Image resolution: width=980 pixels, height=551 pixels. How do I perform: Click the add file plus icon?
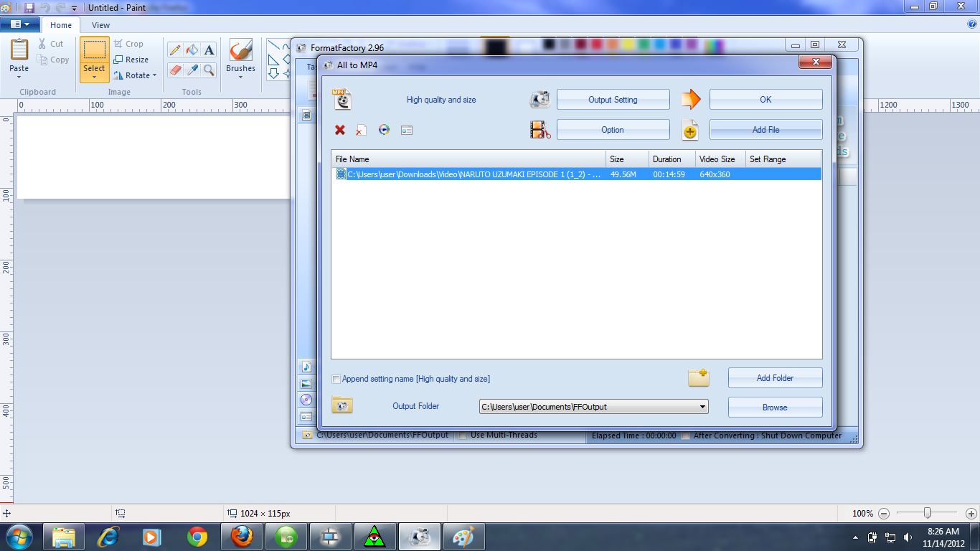[690, 130]
